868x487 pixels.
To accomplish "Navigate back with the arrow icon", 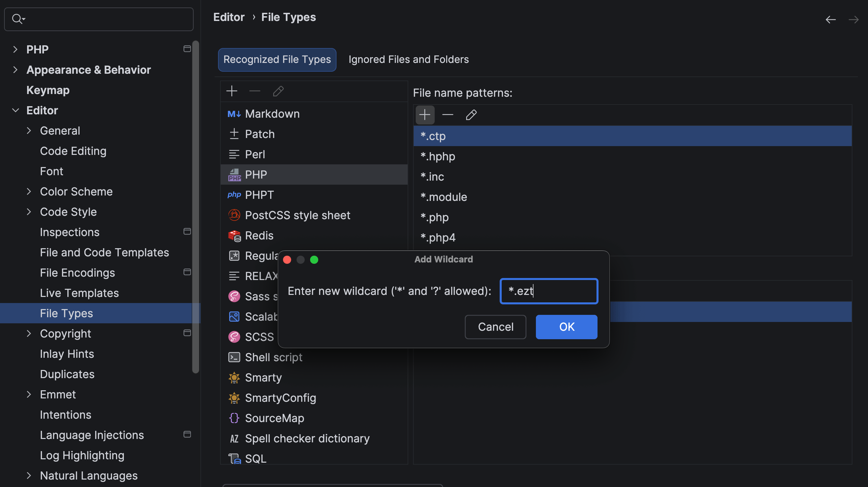I will (x=830, y=19).
